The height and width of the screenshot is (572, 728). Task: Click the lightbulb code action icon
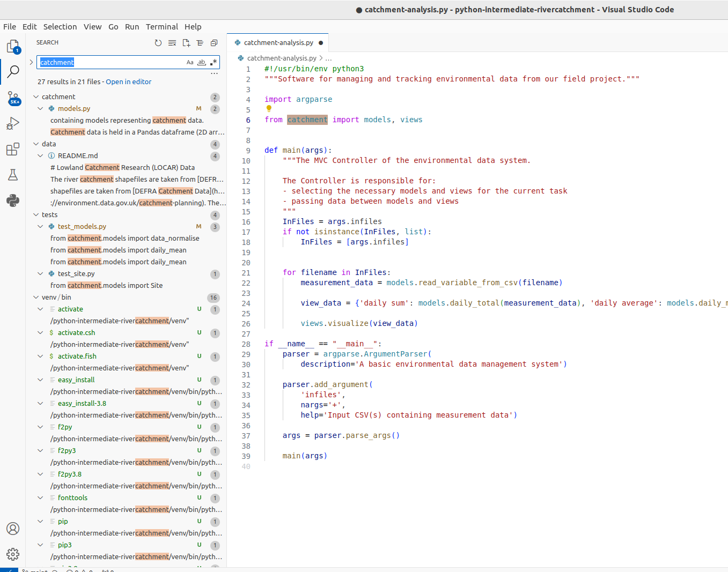coord(269,109)
